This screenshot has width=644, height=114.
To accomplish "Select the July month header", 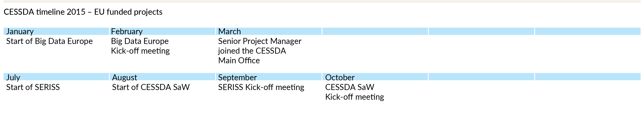I will coord(56,77).
